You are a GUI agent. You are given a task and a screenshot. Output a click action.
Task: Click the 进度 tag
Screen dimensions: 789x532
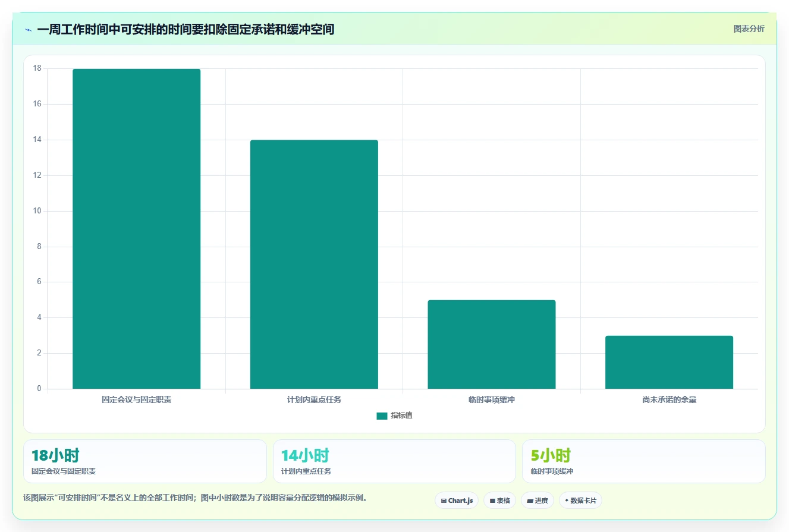537,500
